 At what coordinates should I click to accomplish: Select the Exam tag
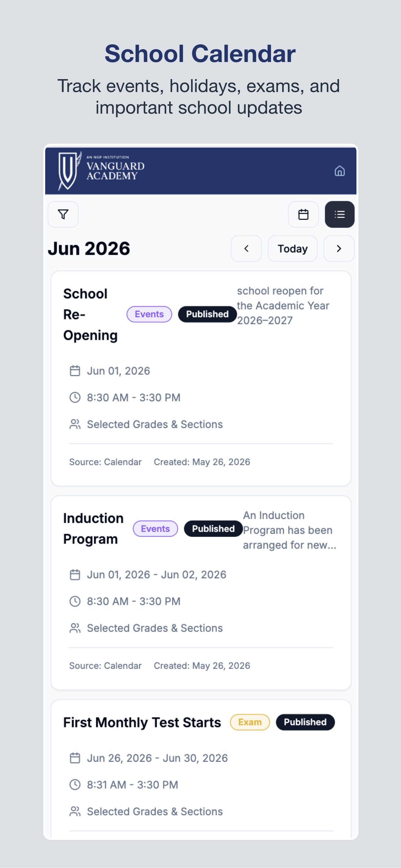[x=250, y=722]
